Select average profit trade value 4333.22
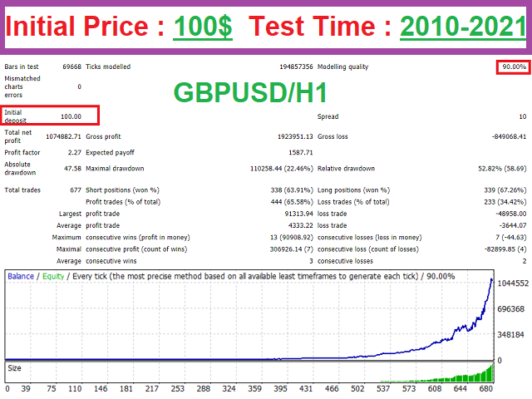 [x=301, y=225]
